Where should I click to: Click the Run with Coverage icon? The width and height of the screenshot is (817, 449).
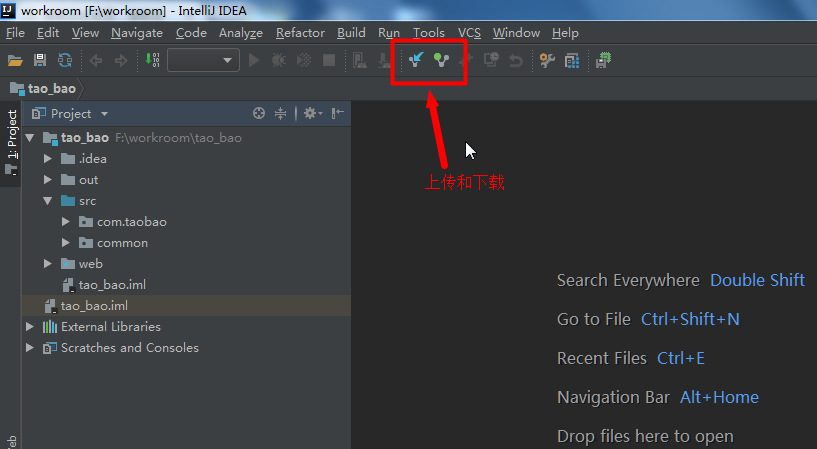click(x=304, y=60)
